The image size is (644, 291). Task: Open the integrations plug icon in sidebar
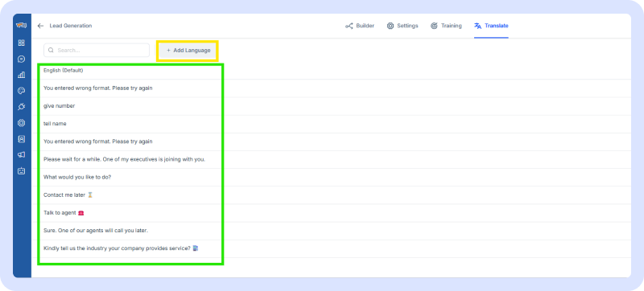click(x=22, y=107)
